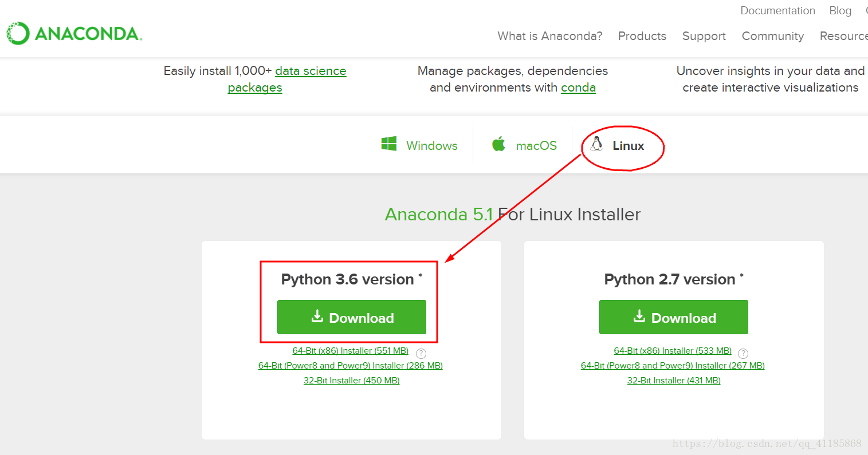This screenshot has height=455, width=868.
Task: Follow the conda link
Action: [578, 88]
